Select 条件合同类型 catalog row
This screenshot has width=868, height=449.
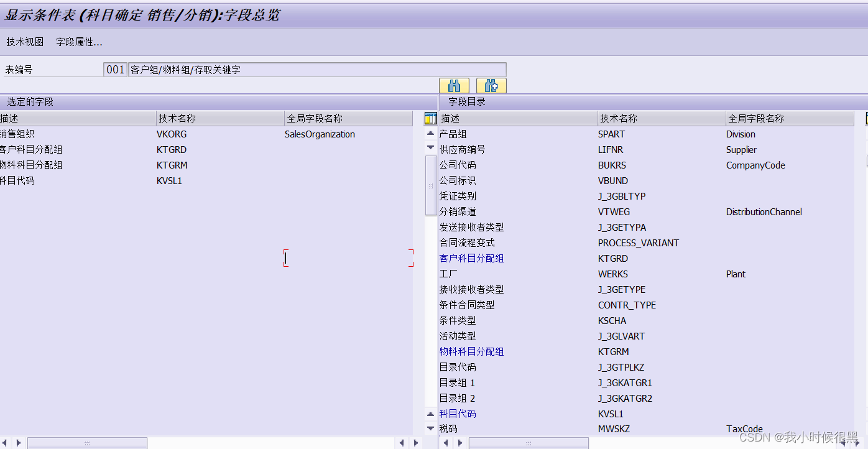point(467,305)
